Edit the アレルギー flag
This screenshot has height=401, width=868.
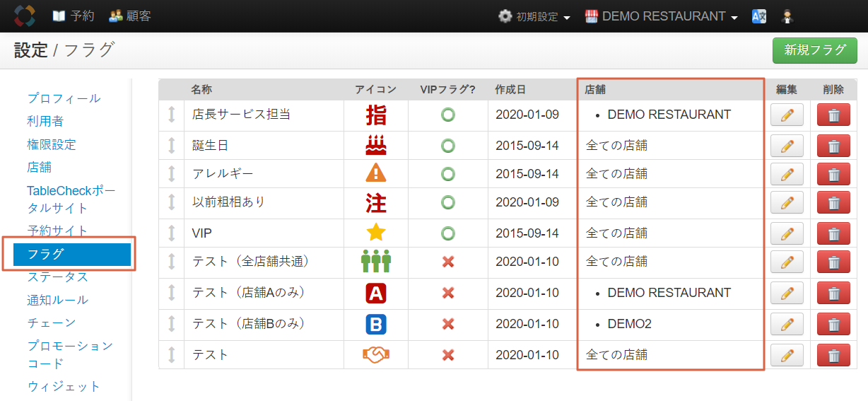coord(787,174)
